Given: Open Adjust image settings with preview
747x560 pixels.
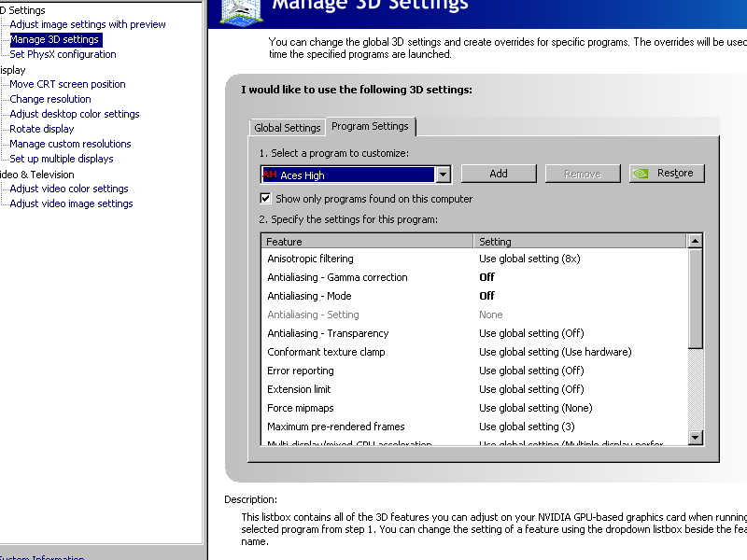Looking at the screenshot, I should 88,24.
